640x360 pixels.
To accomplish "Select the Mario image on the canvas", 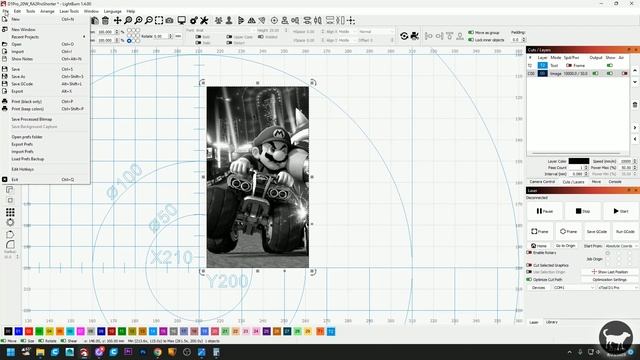I will point(258,177).
